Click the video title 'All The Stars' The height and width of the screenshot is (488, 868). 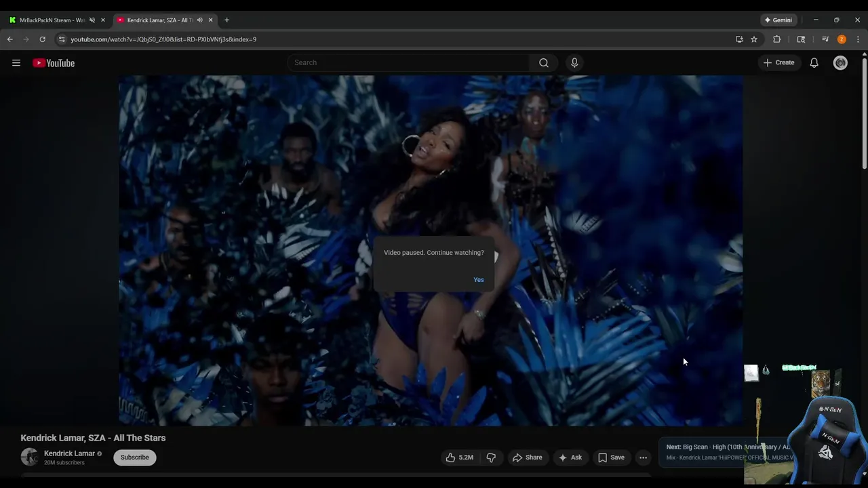tap(93, 438)
